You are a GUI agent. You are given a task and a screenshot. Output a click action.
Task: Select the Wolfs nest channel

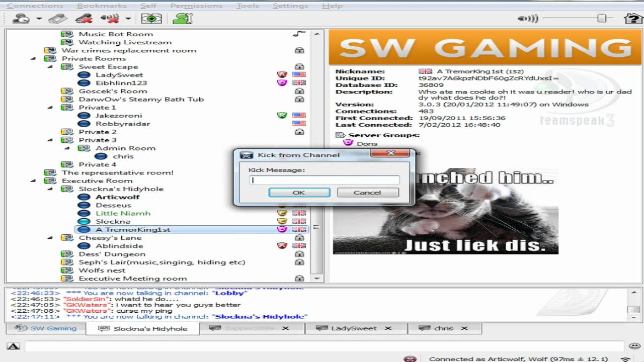[x=102, y=270]
